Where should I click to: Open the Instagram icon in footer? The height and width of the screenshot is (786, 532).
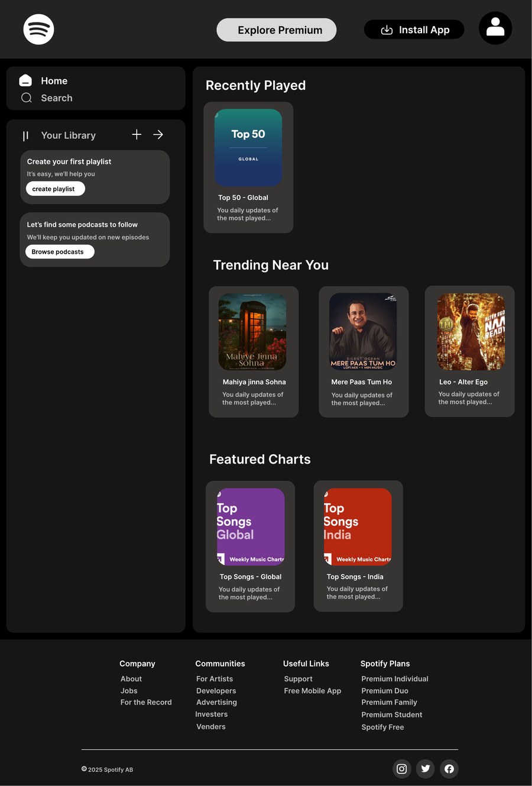click(x=402, y=769)
